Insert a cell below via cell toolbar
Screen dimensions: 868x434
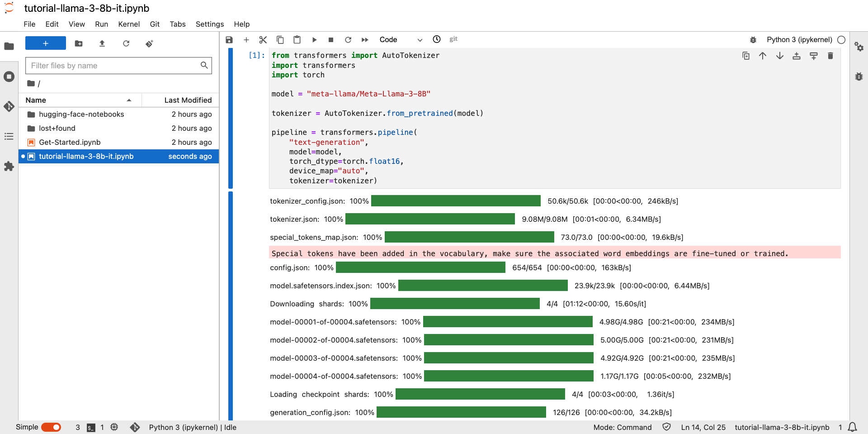click(814, 56)
